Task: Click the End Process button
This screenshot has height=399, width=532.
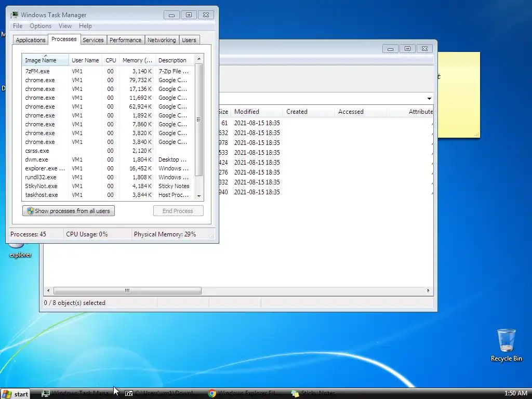Action: [x=178, y=211]
